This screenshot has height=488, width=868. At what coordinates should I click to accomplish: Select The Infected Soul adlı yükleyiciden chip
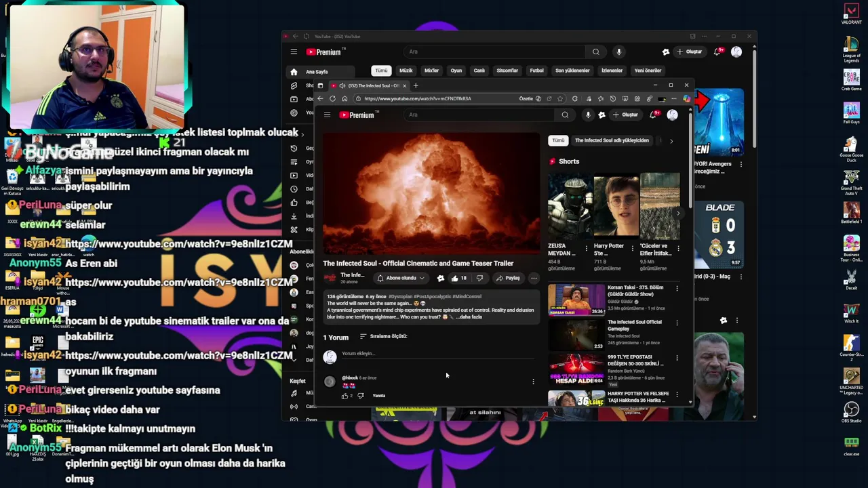(612, 140)
